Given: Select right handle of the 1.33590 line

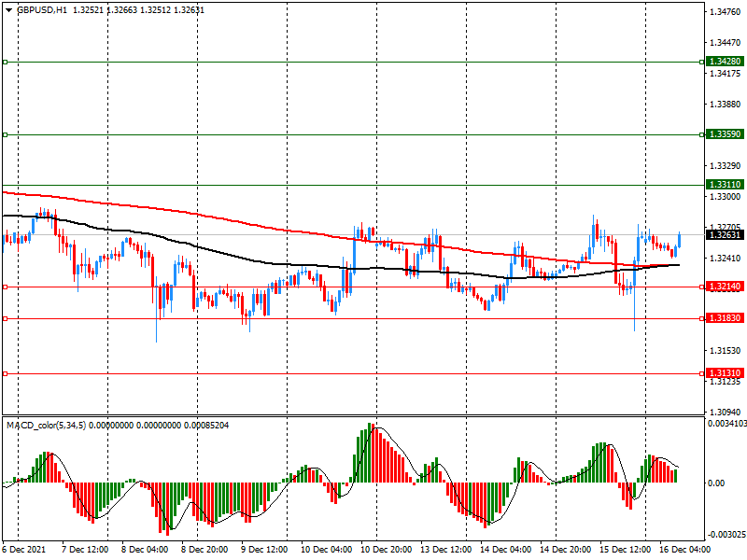Looking at the screenshot, I should pos(702,135).
